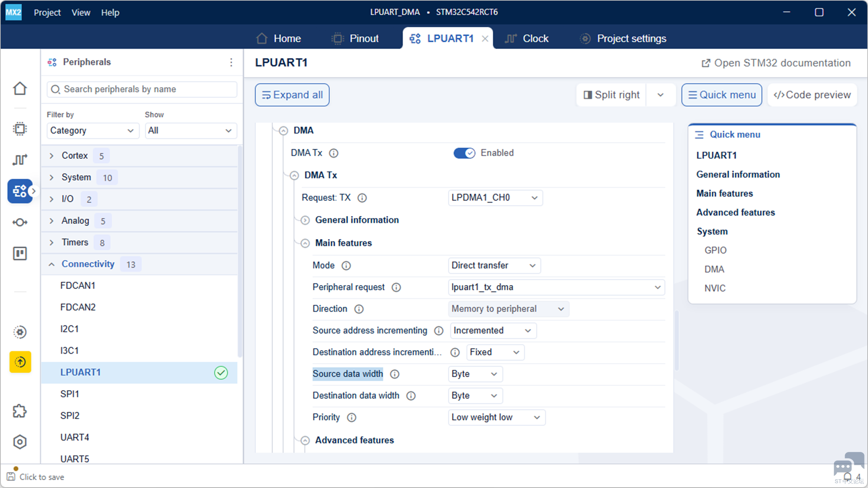Screen dimensions: 868x488
Task: Click the Search peripherals by name field
Action: [x=142, y=89]
